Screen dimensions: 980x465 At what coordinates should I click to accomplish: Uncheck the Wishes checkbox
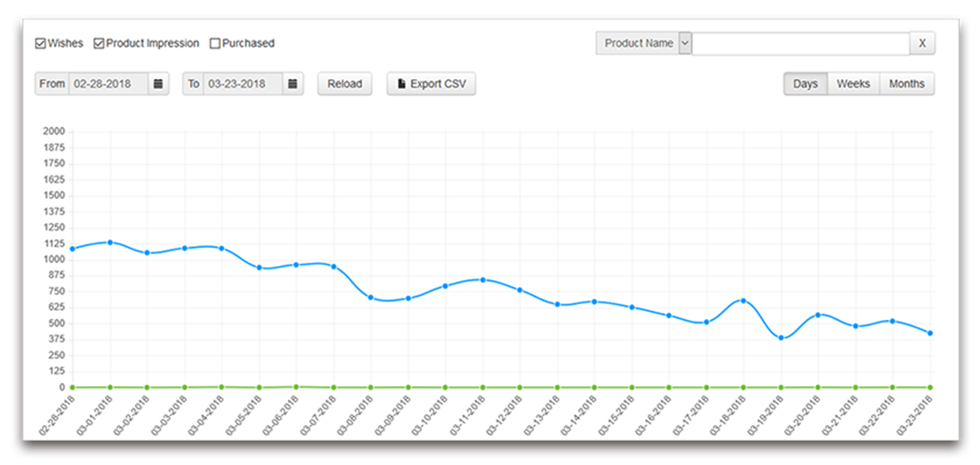[x=40, y=43]
